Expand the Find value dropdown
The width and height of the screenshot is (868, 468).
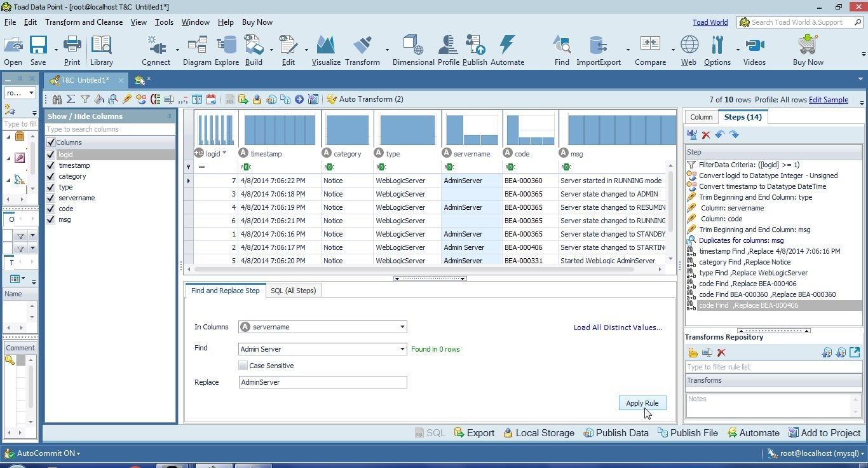[402, 349]
